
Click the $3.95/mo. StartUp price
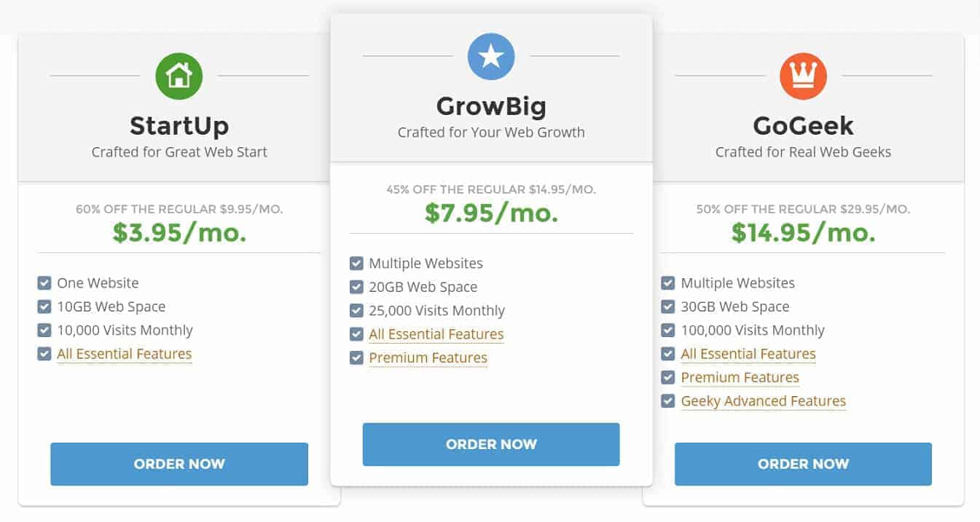tap(179, 232)
